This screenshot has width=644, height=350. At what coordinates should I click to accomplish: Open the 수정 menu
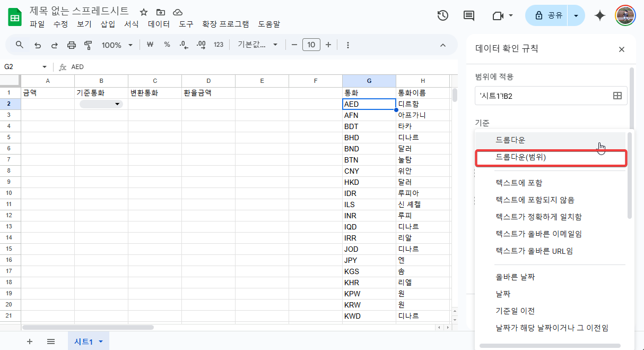tap(60, 24)
